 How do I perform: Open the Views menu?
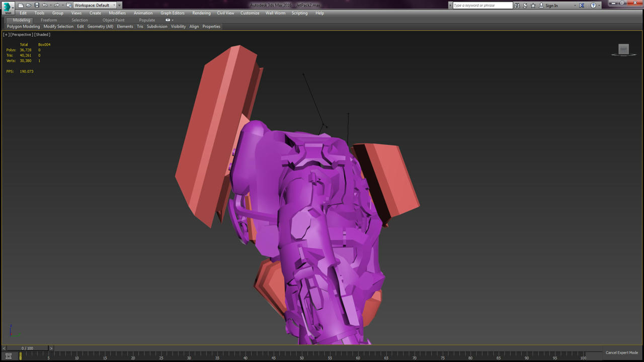pyautogui.click(x=76, y=13)
